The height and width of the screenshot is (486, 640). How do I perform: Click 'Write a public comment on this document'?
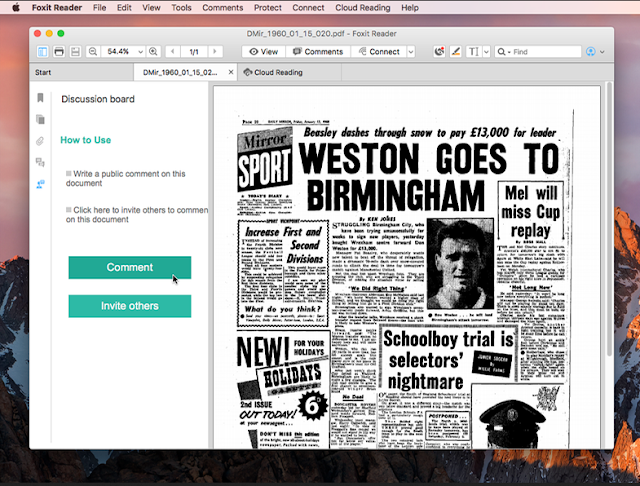click(x=126, y=178)
